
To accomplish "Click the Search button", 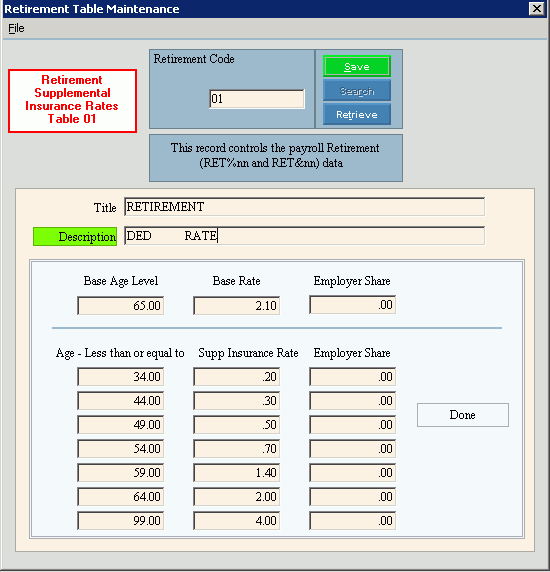I will [357, 90].
